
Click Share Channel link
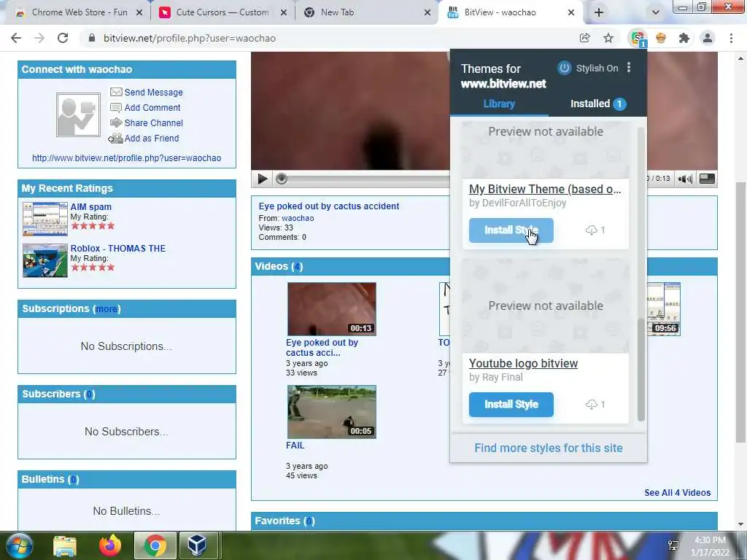(x=153, y=122)
